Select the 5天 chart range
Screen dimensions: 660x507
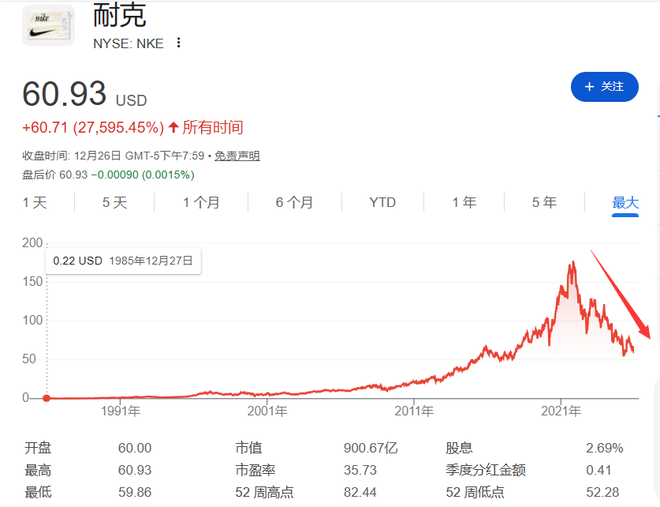[114, 202]
